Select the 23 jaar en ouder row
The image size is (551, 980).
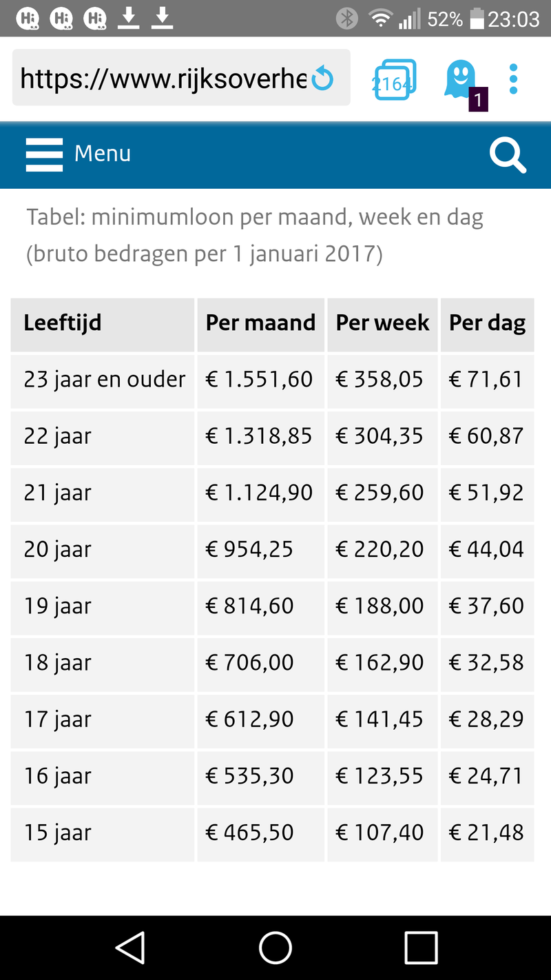102,379
